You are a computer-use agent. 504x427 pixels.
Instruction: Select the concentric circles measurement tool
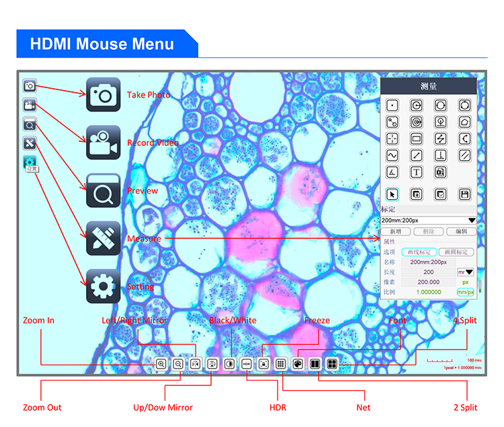416,122
